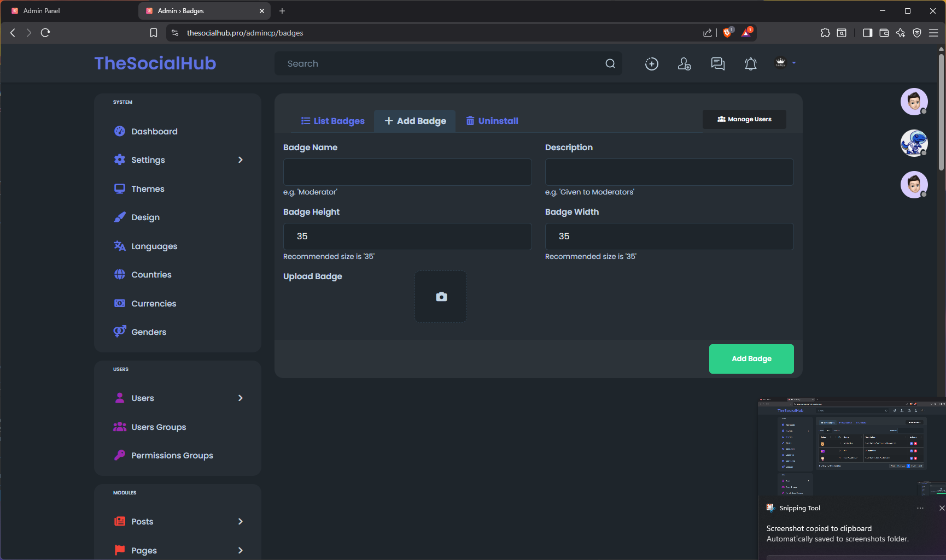
Task: Click the green Add Badge button
Action: click(751, 359)
